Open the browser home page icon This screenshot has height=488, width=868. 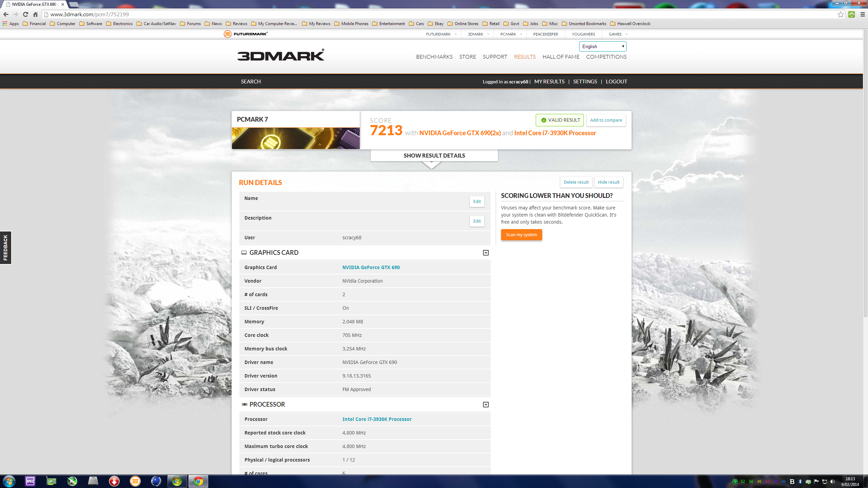(x=35, y=14)
